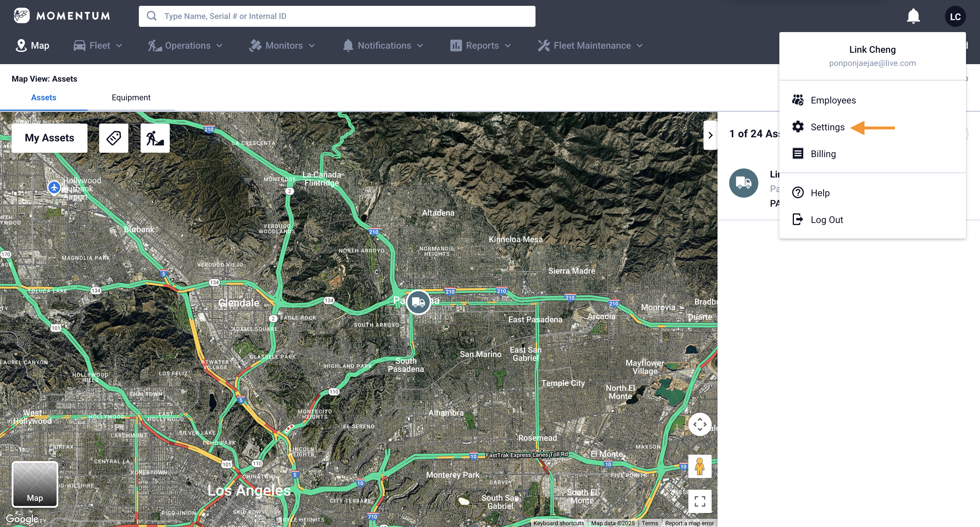
Task: Switch to Map layer thumbnail
Action: tap(35, 484)
